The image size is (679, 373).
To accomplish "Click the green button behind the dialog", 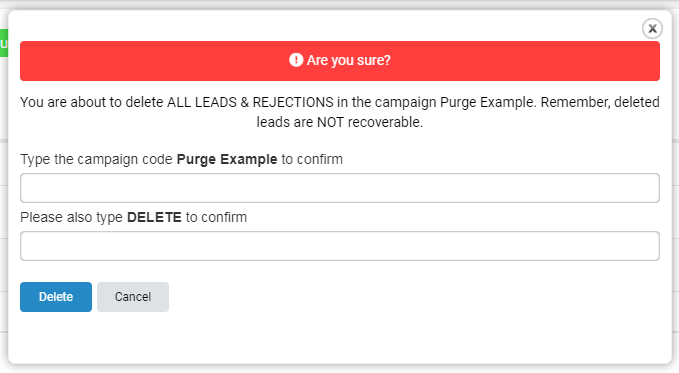I will click(4, 43).
